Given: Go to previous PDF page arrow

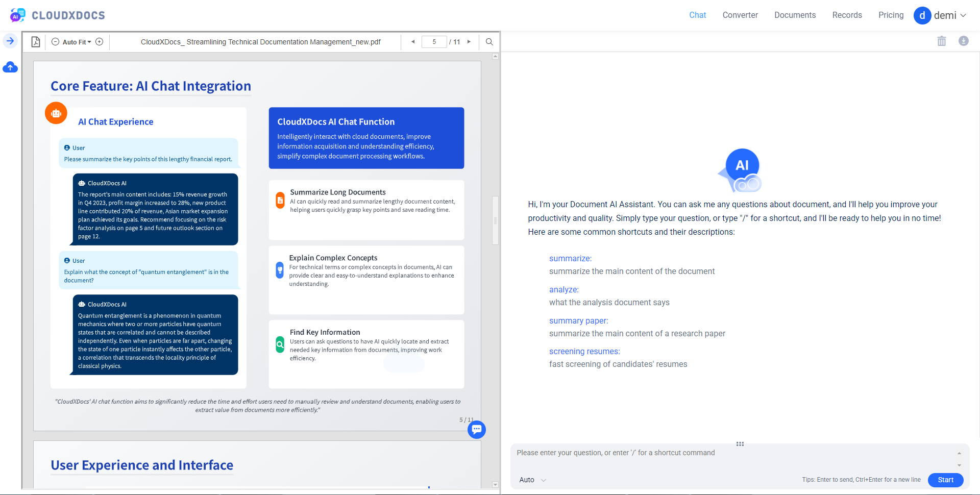Looking at the screenshot, I should pos(413,42).
